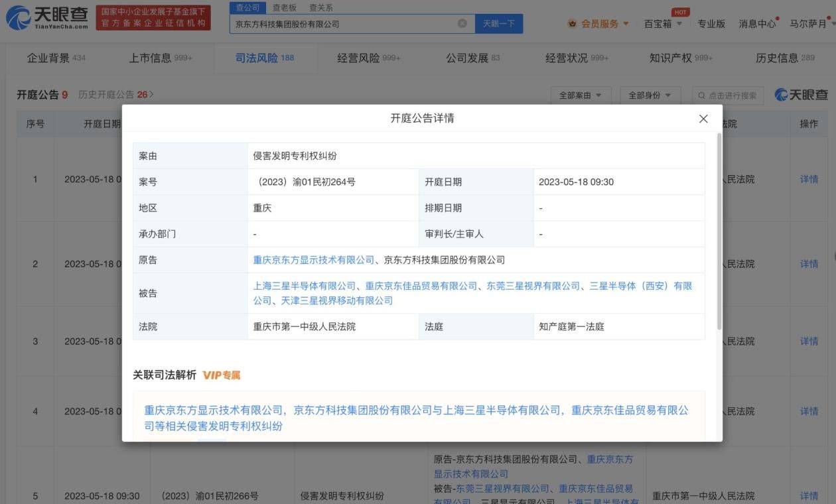Image resolution: width=836 pixels, height=504 pixels.
Task: Click the search magnifier icon in table filter
Action: (702, 95)
